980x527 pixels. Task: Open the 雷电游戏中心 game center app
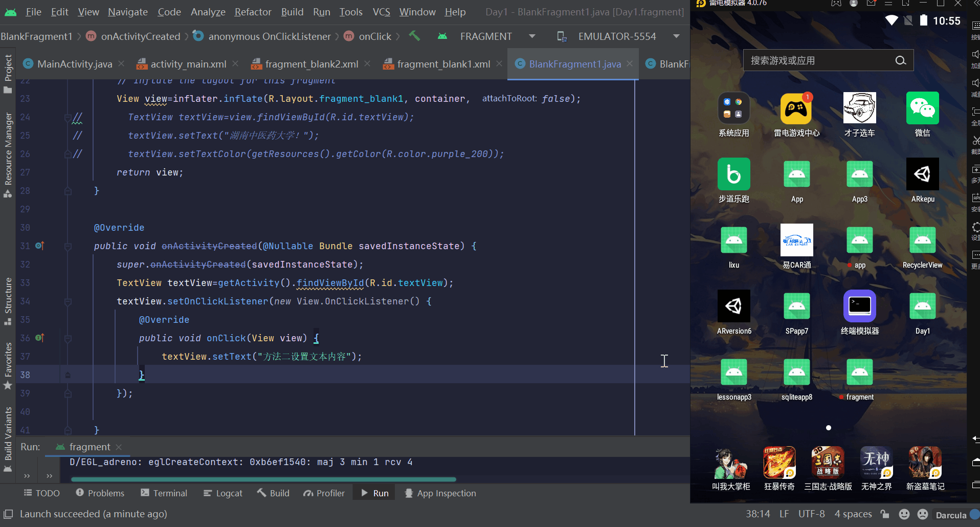[x=796, y=108]
